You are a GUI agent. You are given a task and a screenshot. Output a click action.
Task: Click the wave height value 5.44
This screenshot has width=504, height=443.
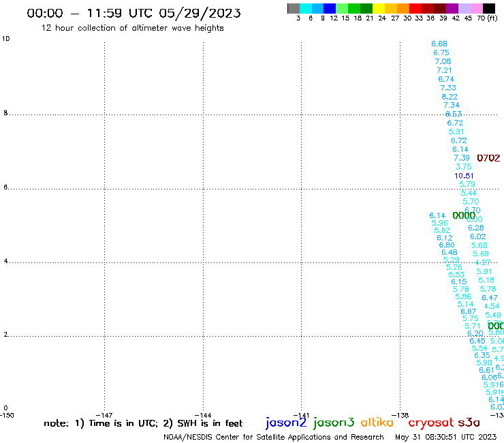(469, 193)
